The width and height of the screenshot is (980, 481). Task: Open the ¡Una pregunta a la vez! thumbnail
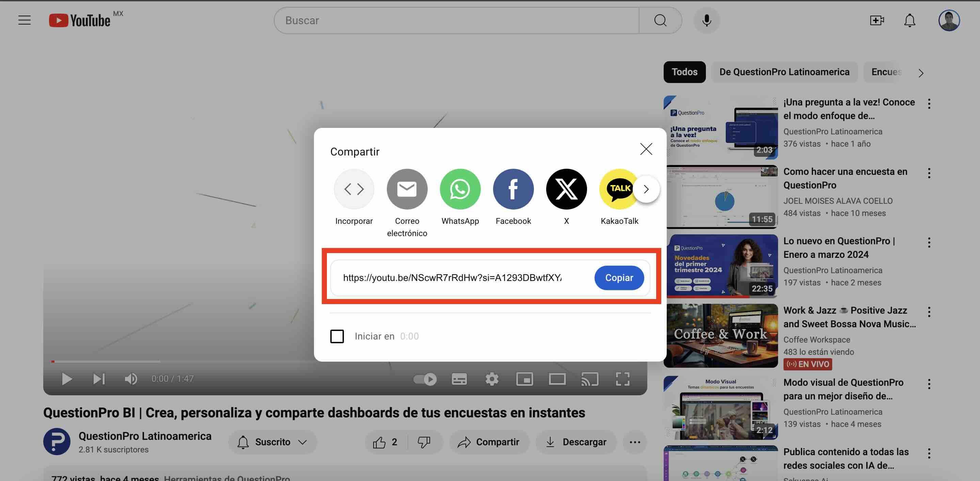[x=721, y=127]
